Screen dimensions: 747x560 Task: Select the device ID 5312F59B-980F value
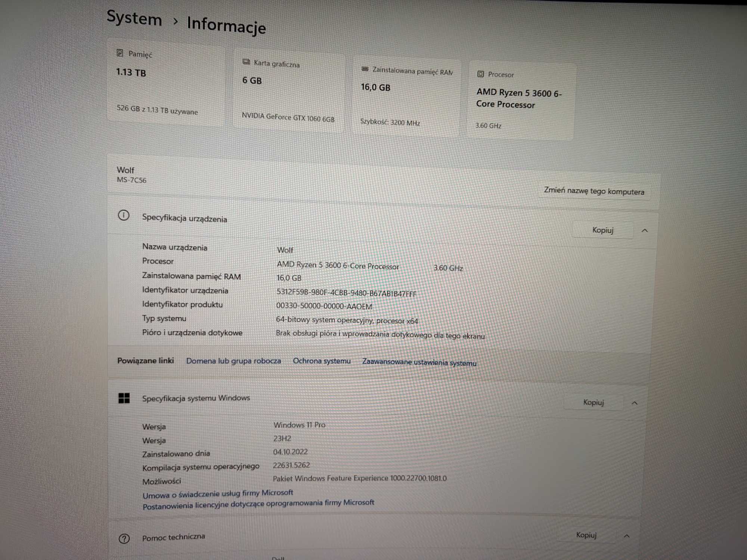[346, 293]
